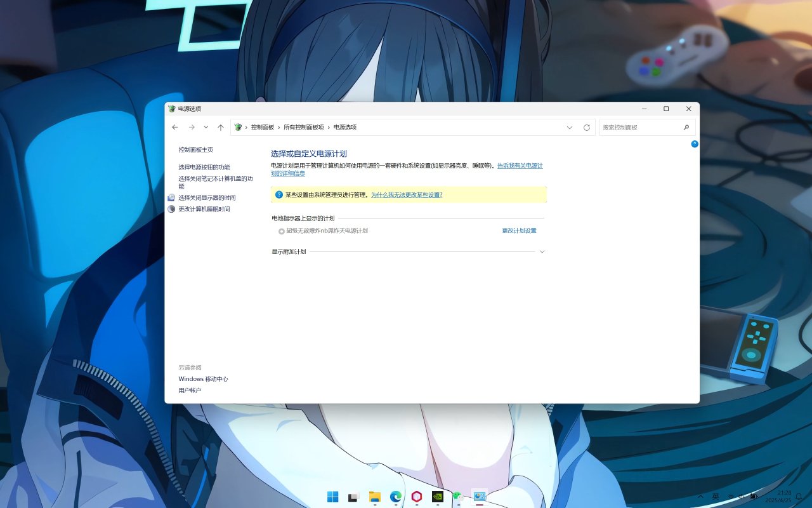Open 选择关闭笔记本计算机盖的功能
This screenshot has height=508, width=812.
[216, 183]
